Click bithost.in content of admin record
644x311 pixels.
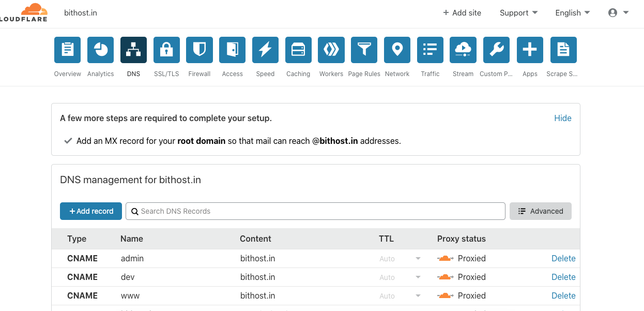point(257,258)
